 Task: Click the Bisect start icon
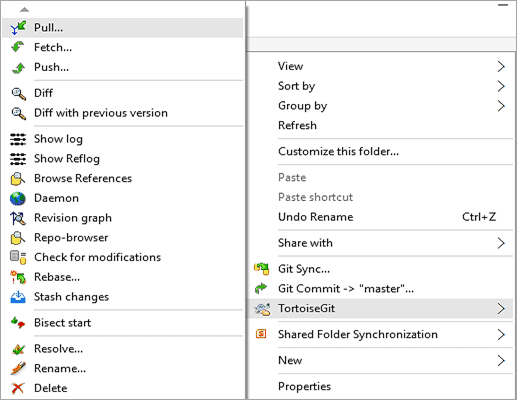pyautogui.click(x=18, y=323)
